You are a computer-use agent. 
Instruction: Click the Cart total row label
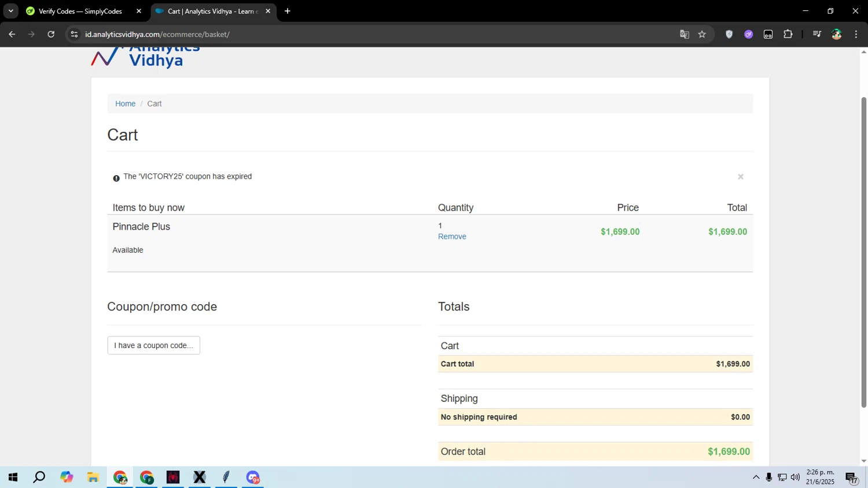tap(457, 364)
